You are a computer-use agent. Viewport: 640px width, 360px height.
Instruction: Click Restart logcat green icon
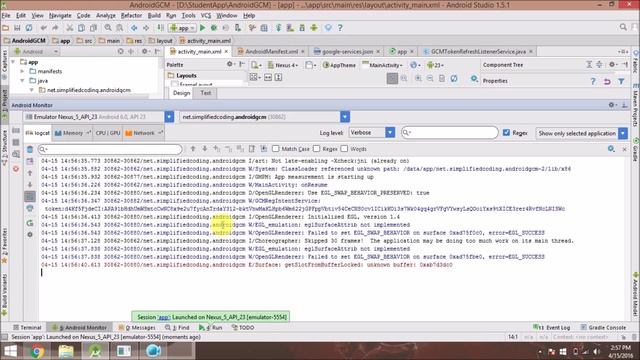click(30, 223)
